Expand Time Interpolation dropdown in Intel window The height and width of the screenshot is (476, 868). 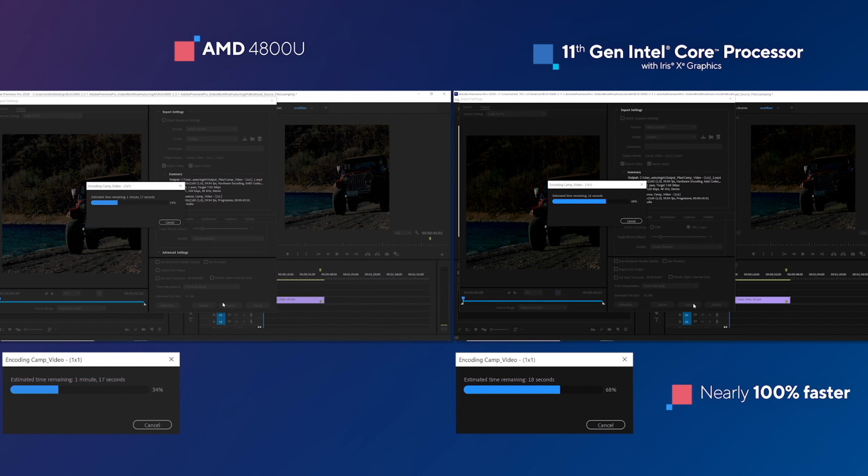coord(670,286)
